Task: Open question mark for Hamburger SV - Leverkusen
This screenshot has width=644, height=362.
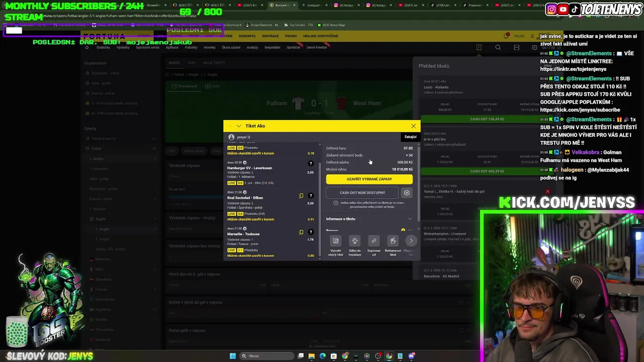Action: (x=310, y=163)
